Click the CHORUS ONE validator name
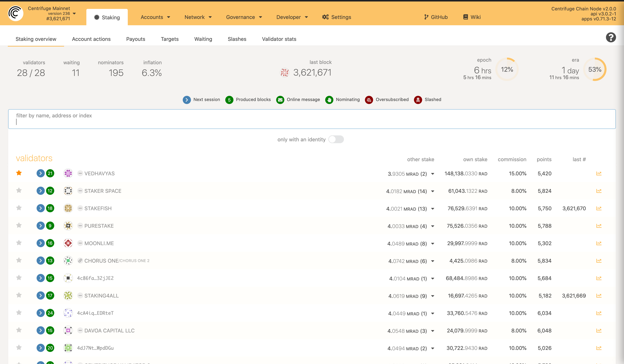This screenshot has height=364, width=624. [101, 261]
